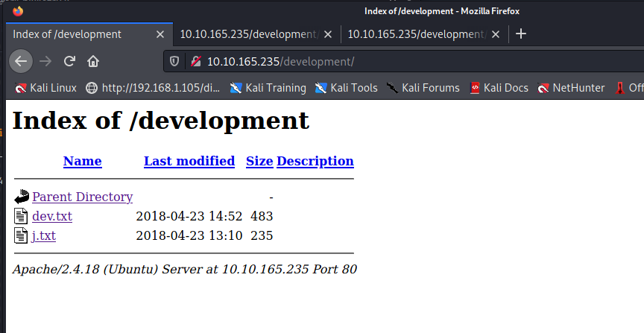Reload the current page

[69, 61]
